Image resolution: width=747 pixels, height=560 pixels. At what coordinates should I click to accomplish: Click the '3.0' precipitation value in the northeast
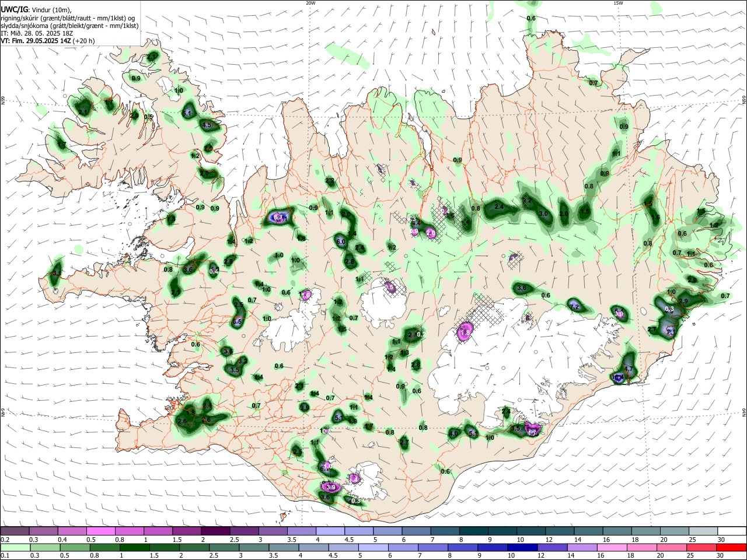tap(543, 214)
